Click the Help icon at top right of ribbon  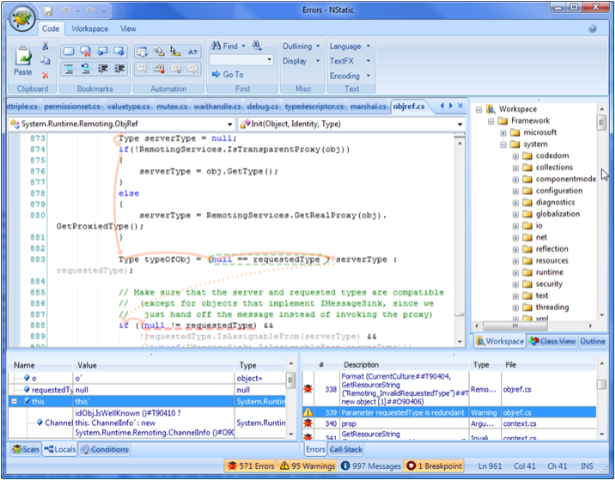coord(593,28)
